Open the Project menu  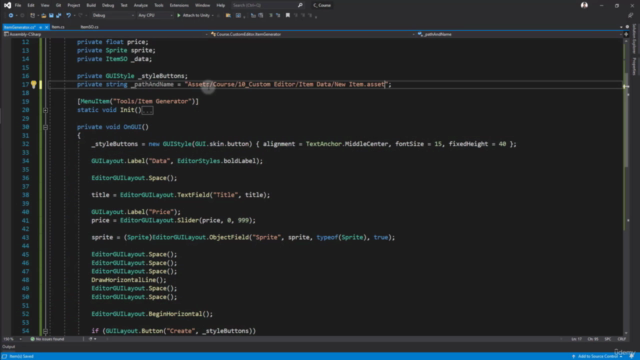[x=74, y=5]
